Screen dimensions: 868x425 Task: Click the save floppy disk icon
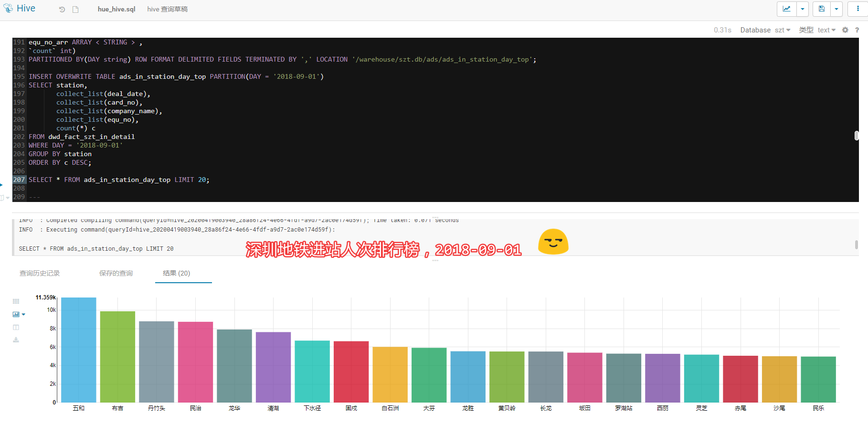[822, 9]
